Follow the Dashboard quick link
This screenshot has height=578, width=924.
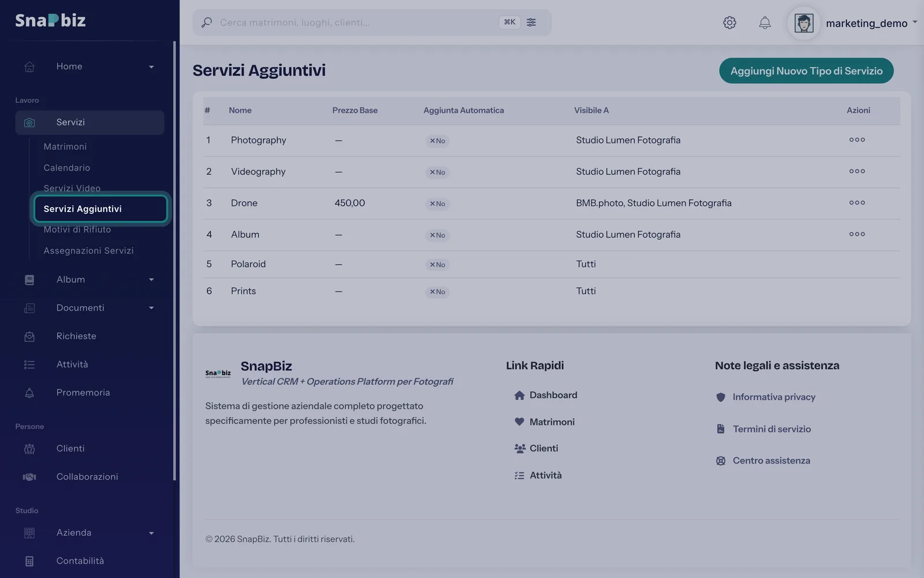click(546, 395)
